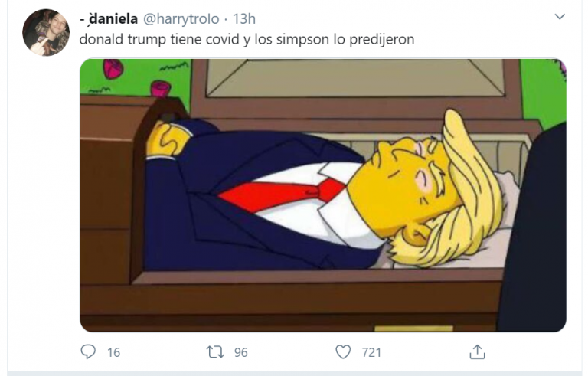Click the 96 retweets count

pyautogui.click(x=240, y=352)
